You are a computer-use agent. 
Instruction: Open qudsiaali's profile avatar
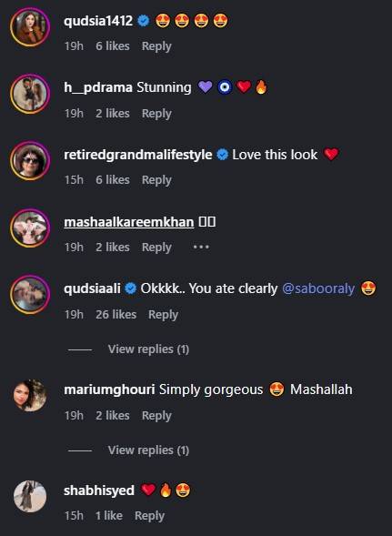[x=30, y=295]
